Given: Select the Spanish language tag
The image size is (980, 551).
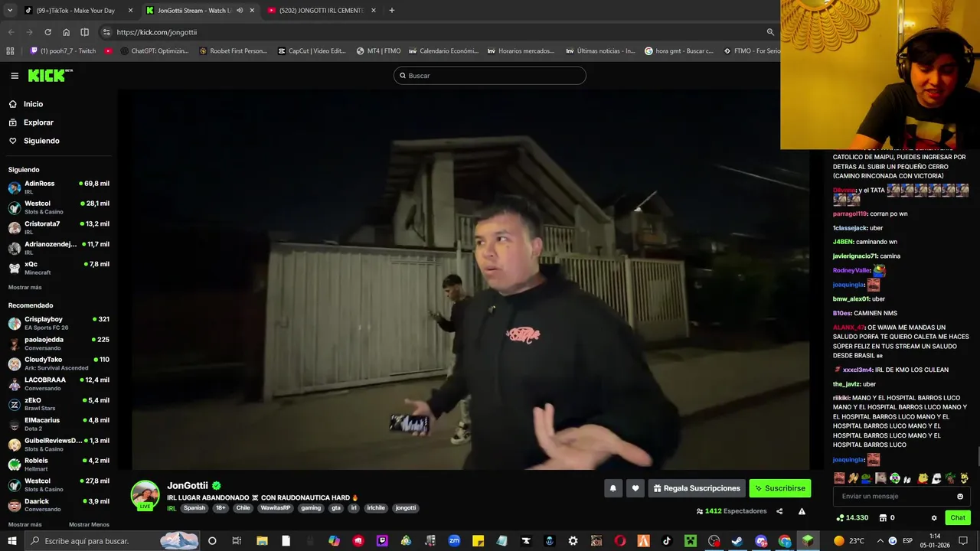Looking at the screenshot, I should click(194, 508).
